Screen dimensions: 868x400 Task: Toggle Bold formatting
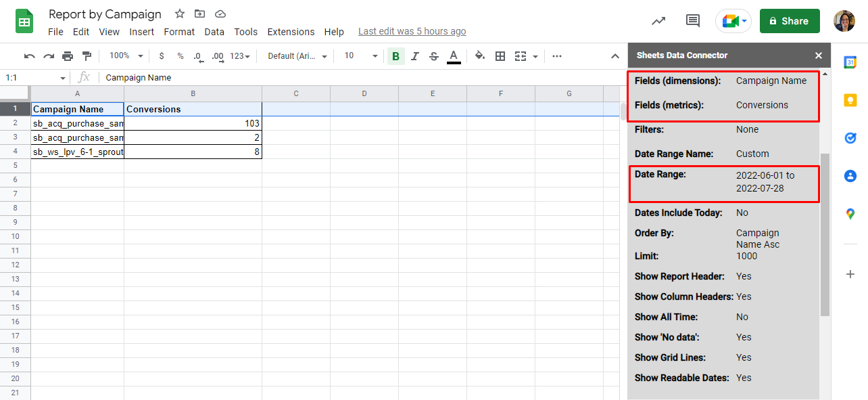(395, 56)
